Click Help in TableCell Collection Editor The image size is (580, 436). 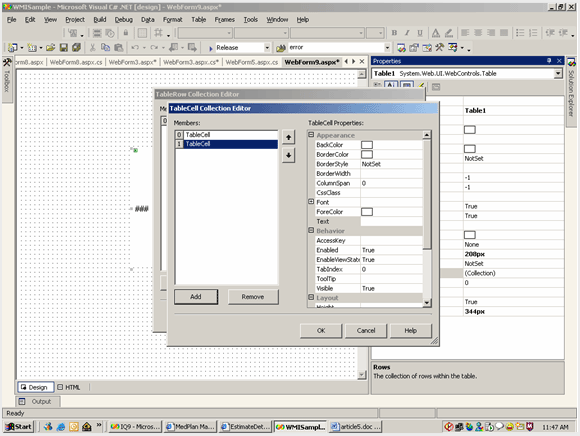tap(411, 331)
